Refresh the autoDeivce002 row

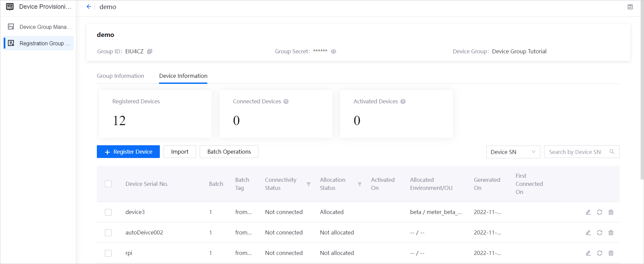[599, 233]
